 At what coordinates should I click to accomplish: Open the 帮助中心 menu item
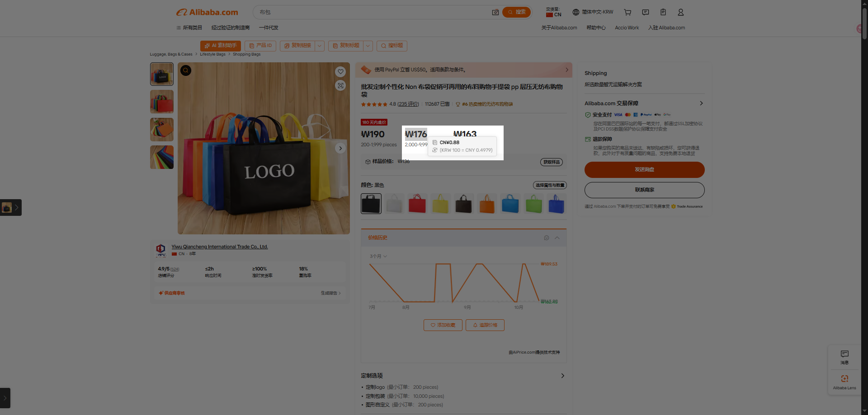596,28
